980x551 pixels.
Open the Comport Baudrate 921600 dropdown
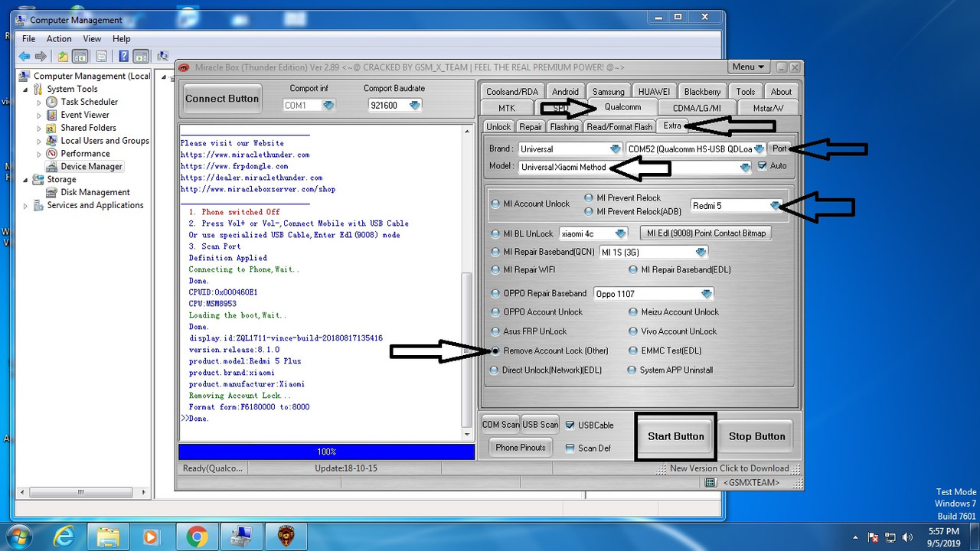click(x=414, y=106)
